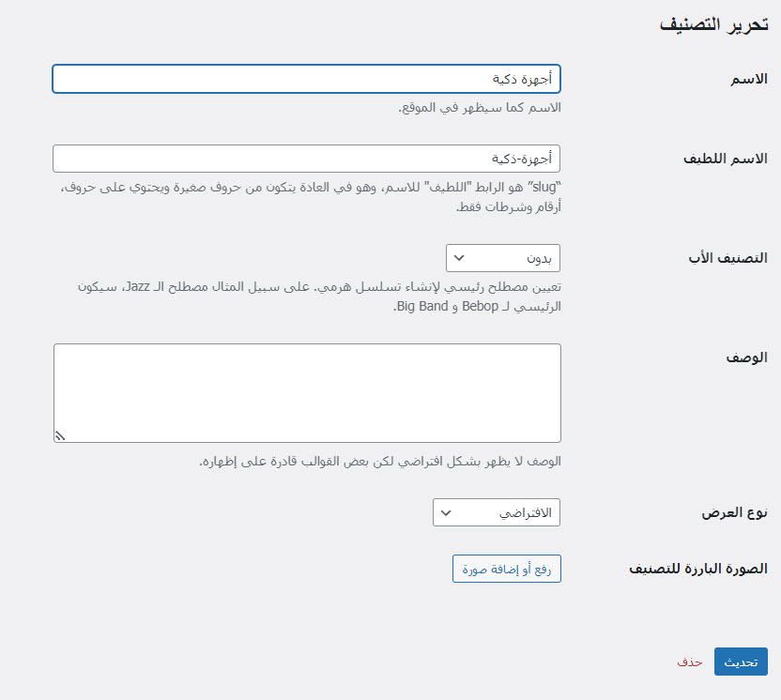This screenshot has height=700, width=781.
Task: Click the الصورة البارزة للتصنيف label
Action: coord(697,569)
